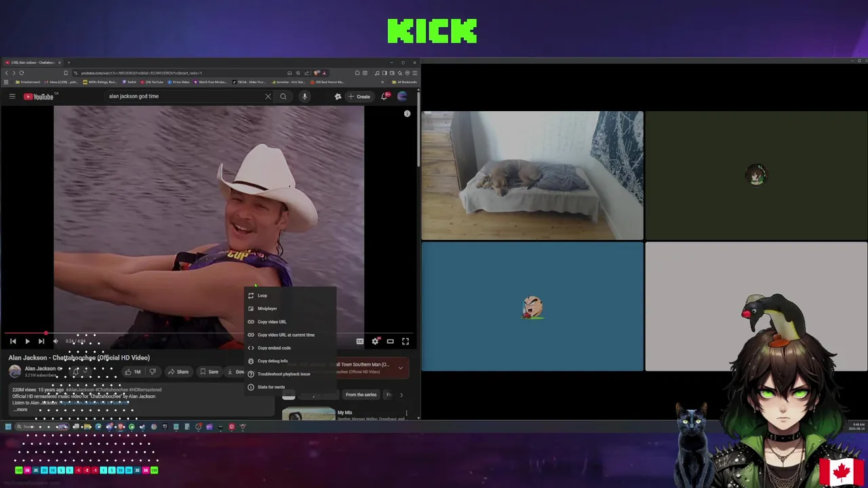The image size is (868, 488).
Task: Mute the video player volume
Action: tap(56, 342)
